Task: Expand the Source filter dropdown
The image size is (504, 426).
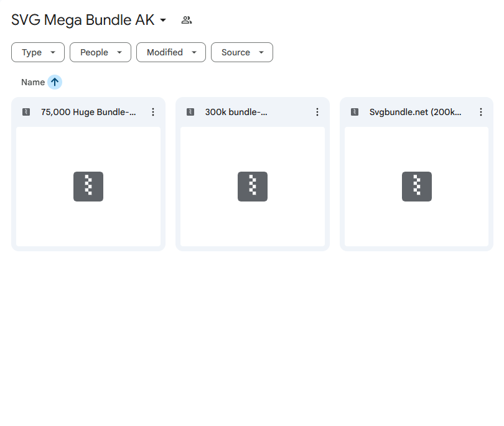Action: (x=242, y=52)
